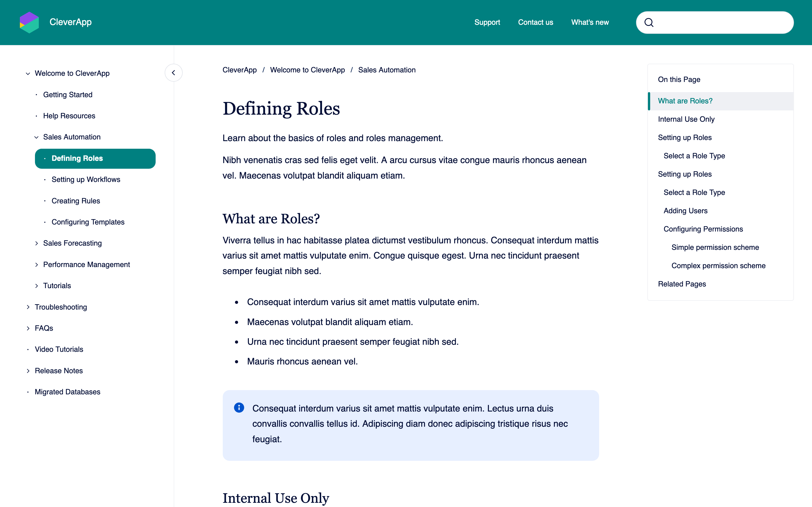Type in the header search field

[721, 23]
